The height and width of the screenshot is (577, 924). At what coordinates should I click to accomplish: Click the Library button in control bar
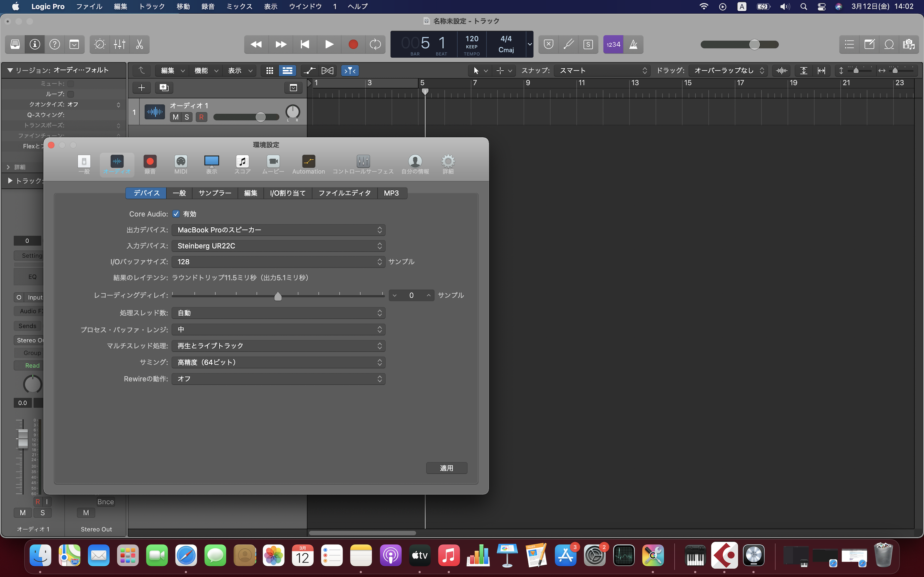tap(15, 45)
